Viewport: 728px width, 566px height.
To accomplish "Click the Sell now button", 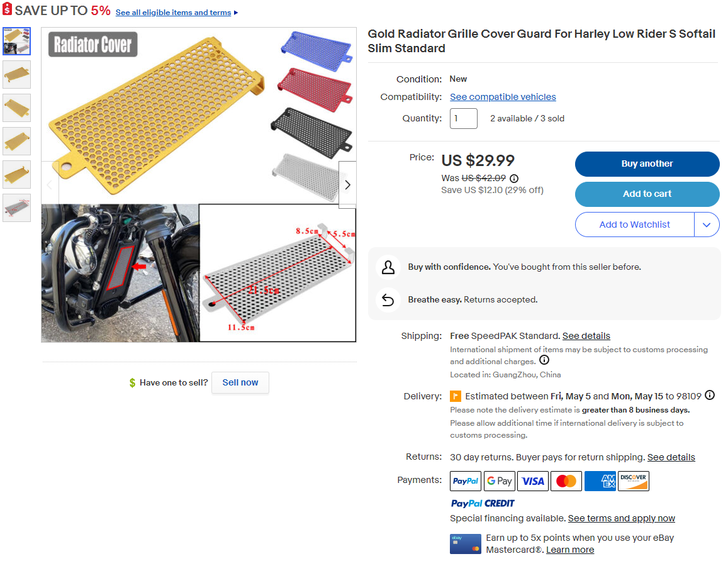I will [x=240, y=382].
